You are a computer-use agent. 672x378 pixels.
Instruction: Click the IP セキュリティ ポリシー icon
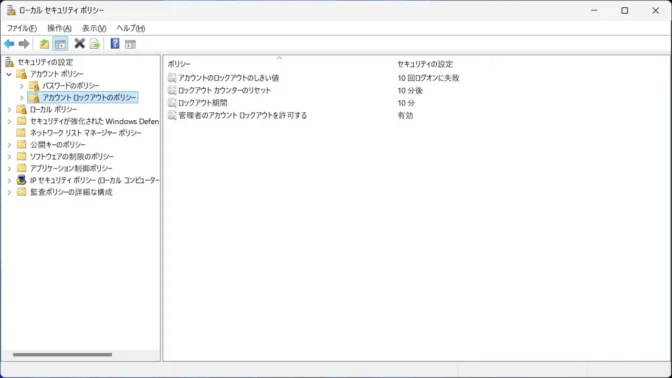(x=21, y=180)
